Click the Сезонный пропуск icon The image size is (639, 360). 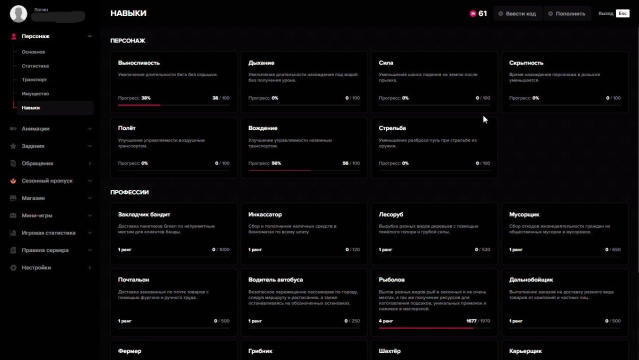click(13, 181)
